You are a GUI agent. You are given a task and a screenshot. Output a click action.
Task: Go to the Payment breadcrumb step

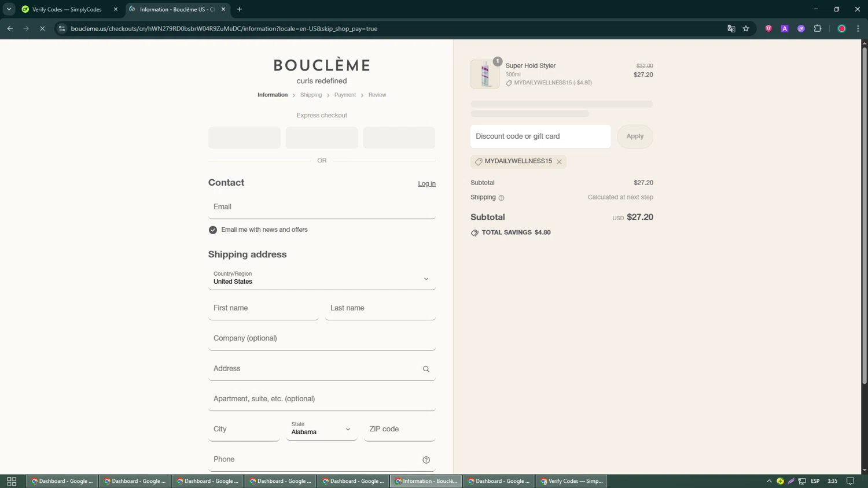click(345, 95)
